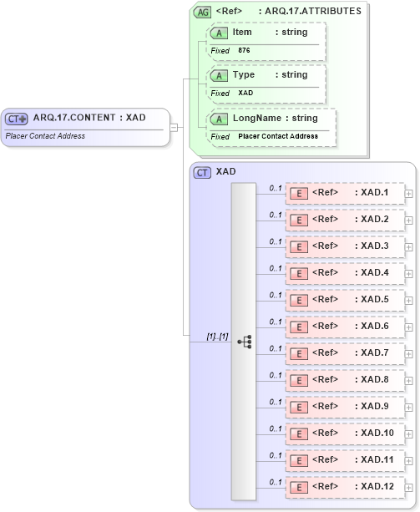Click the 0..1 cardinality of XAD.12
This screenshot has width=420, height=512.
[276, 482]
